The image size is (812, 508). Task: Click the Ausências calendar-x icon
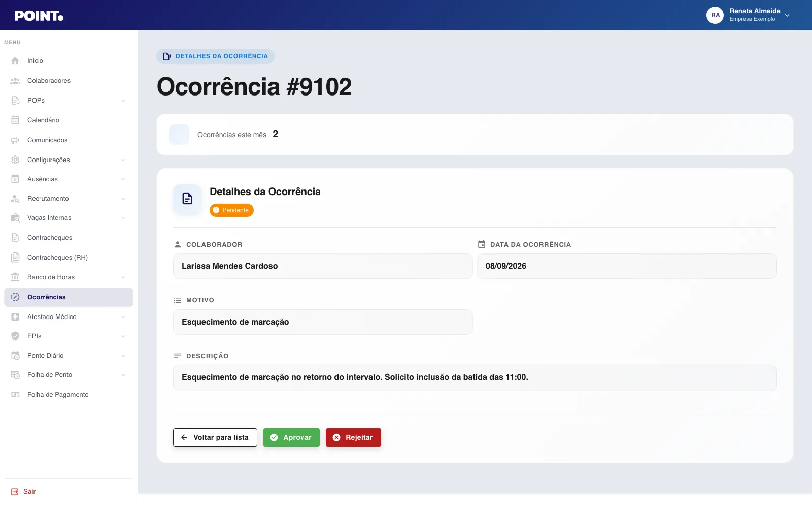tap(15, 179)
